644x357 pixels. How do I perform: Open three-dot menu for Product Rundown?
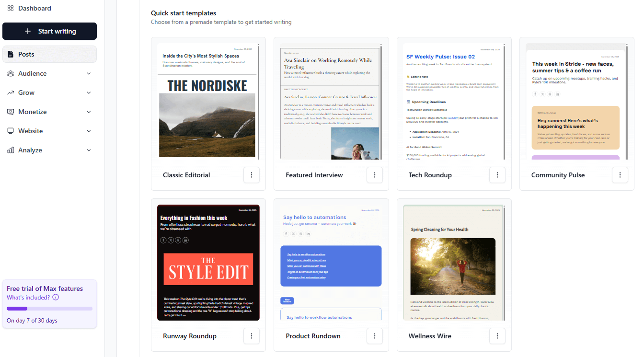(x=374, y=336)
